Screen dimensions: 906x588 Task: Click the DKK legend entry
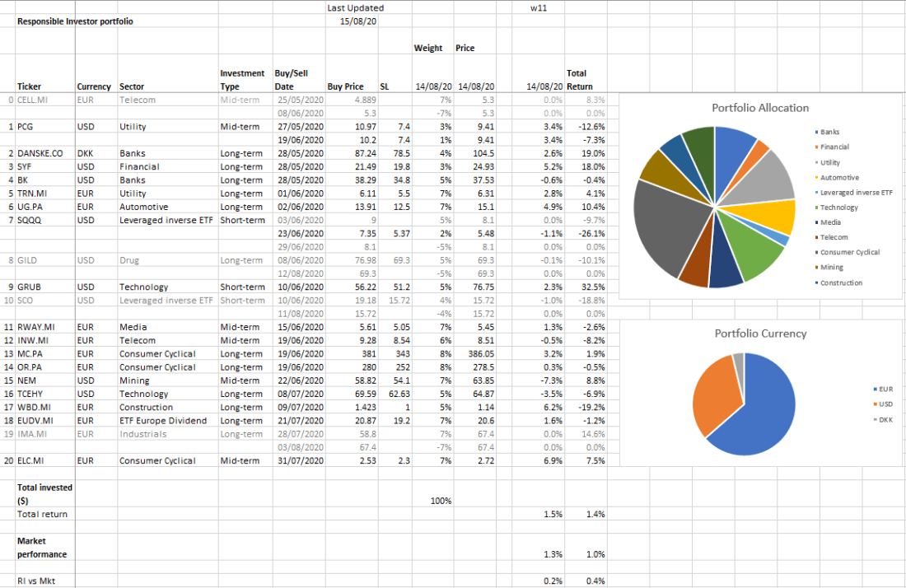pos(885,419)
